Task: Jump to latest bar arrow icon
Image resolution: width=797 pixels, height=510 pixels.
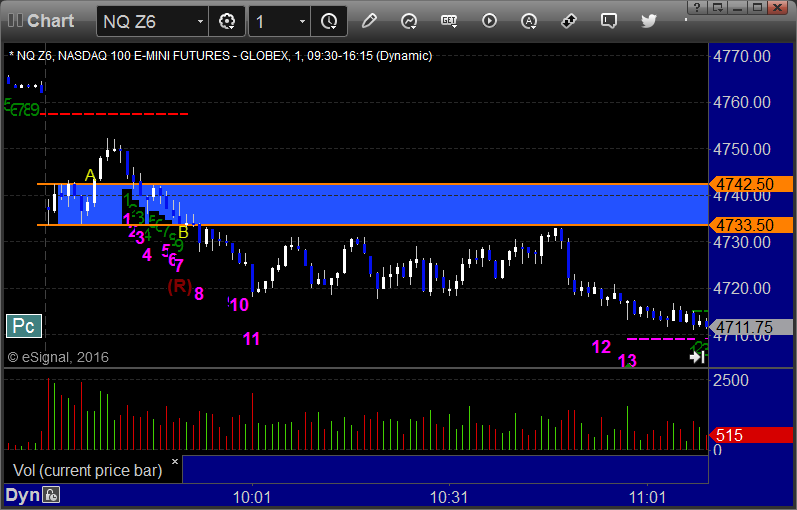Action: coord(697,357)
